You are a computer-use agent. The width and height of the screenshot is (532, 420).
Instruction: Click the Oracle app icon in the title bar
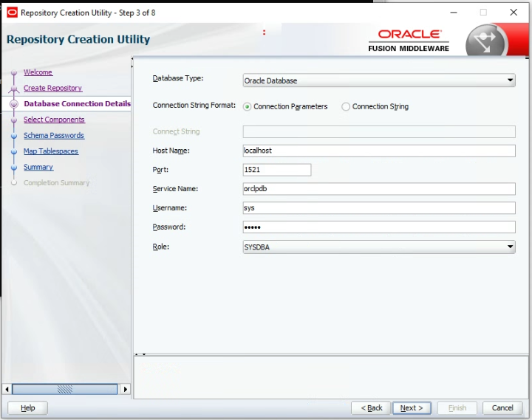[12, 13]
